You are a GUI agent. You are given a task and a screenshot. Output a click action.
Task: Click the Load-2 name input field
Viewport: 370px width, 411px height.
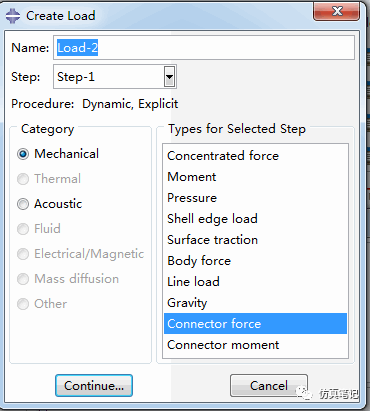click(204, 48)
